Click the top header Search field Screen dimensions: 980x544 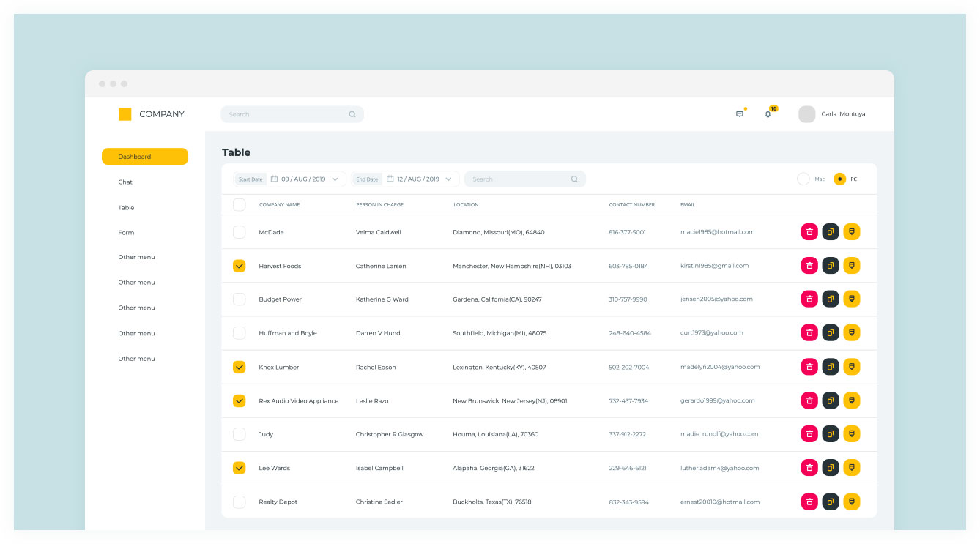click(x=286, y=114)
